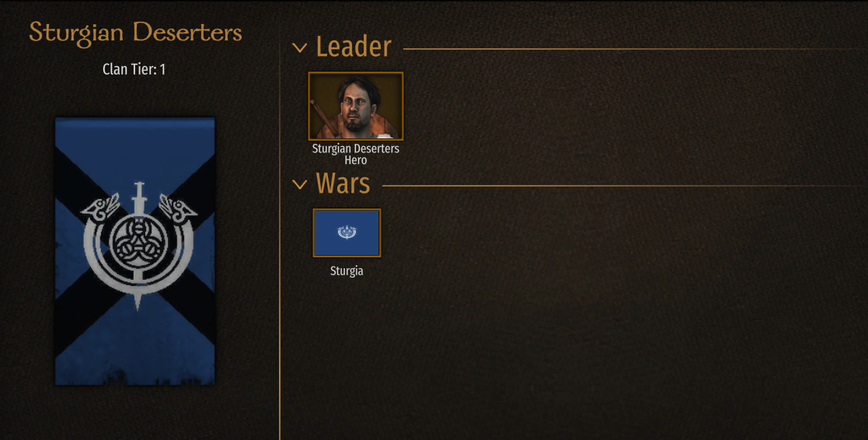The height and width of the screenshot is (440, 868).
Task: Open the Sturgian Deserters Hero portrait
Action: (356, 106)
